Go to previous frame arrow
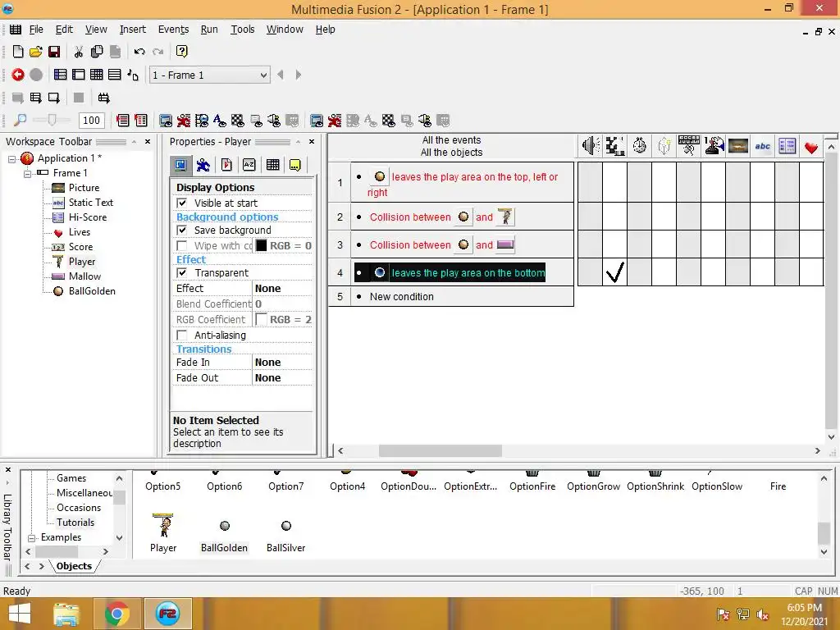The image size is (840, 630). click(281, 75)
